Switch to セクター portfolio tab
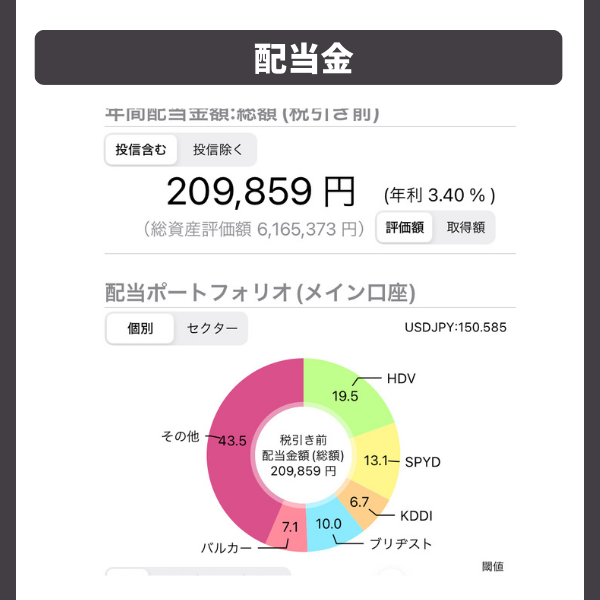This screenshot has height=600, width=600. point(212,328)
